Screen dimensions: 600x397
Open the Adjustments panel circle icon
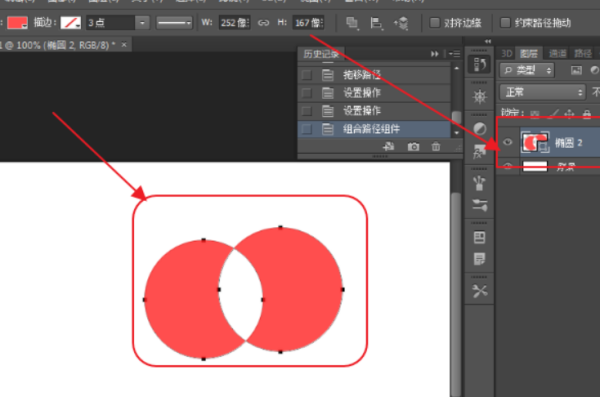[x=479, y=129]
